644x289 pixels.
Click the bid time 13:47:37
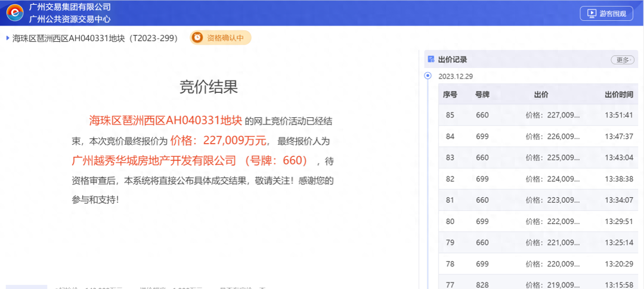tap(619, 136)
